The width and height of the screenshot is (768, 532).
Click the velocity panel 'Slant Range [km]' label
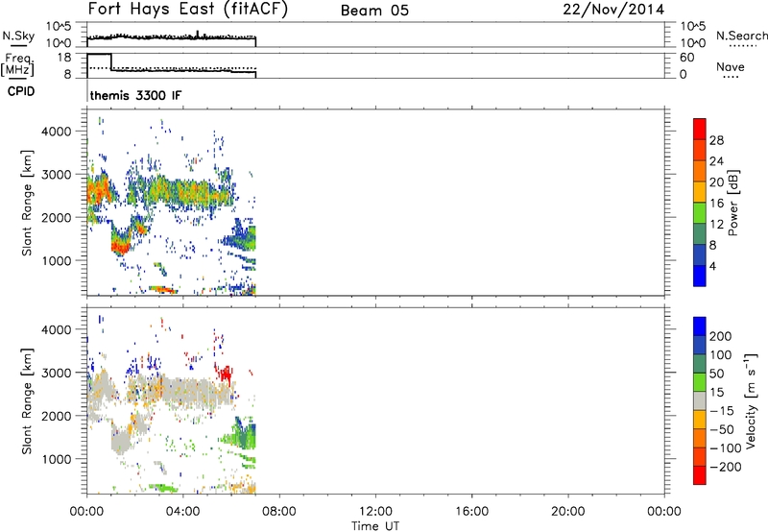pyautogui.click(x=27, y=401)
